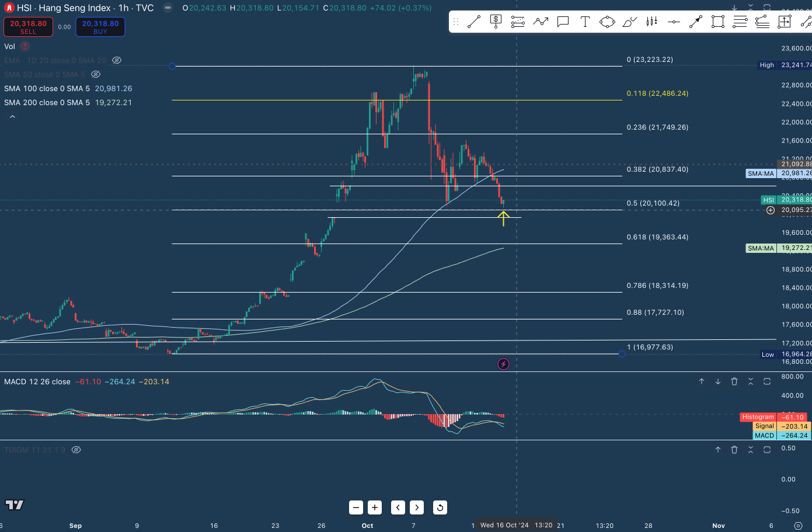Show the hidden TDIGM indicator
Image resolution: width=812 pixels, height=532 pixels.
coord(76,450)
